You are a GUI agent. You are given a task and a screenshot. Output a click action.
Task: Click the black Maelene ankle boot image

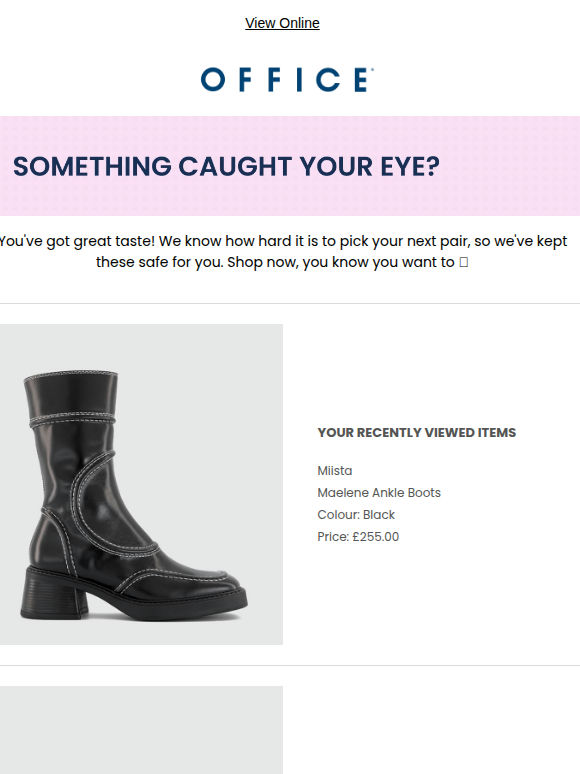(141, 484)
